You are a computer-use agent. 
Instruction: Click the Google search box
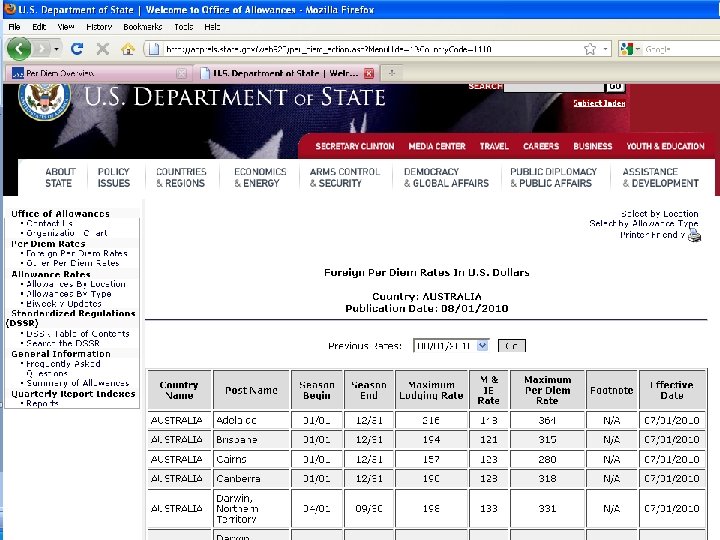pos(681,49)
